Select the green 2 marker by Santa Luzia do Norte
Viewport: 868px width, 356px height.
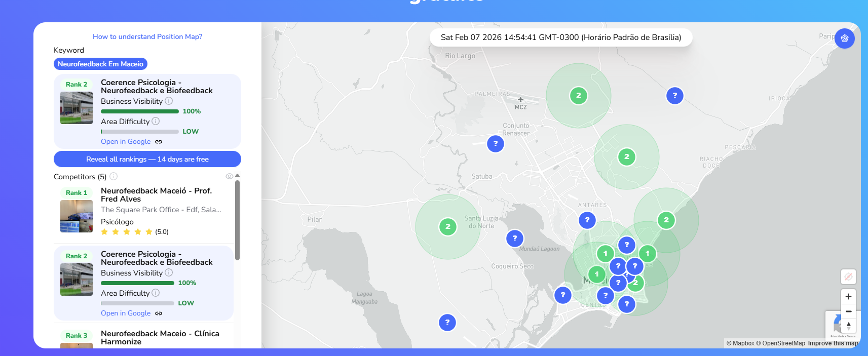pyautogui.click(x=448, y=227)
